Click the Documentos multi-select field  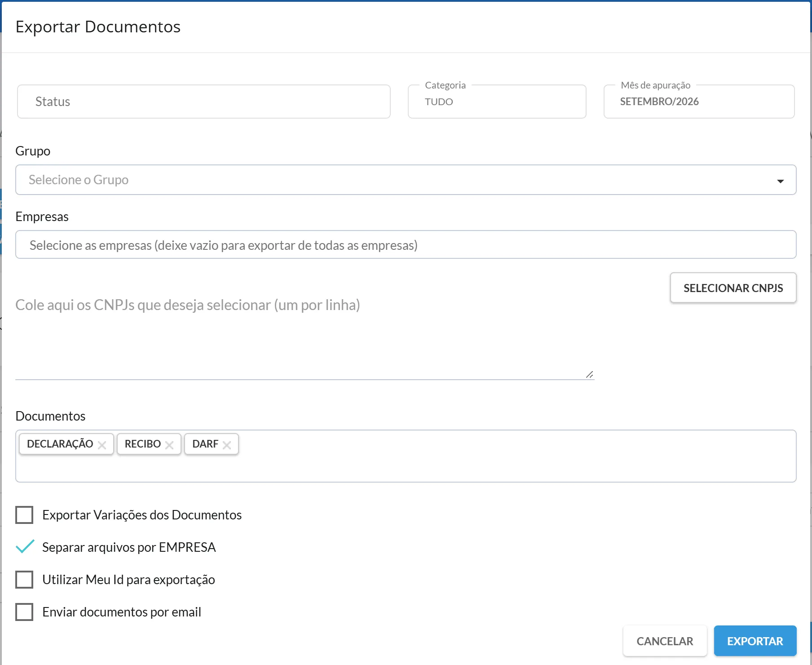pyautogui.click(x=406, y=456)
